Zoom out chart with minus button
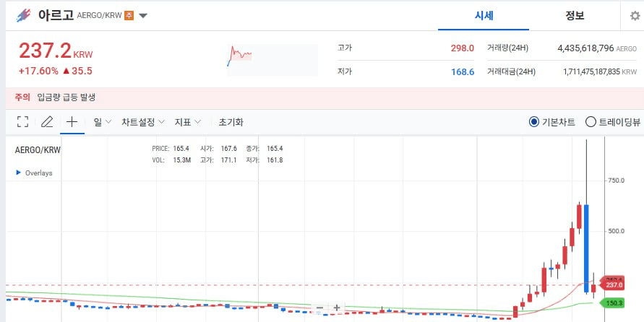 click(x=319, y=308)
